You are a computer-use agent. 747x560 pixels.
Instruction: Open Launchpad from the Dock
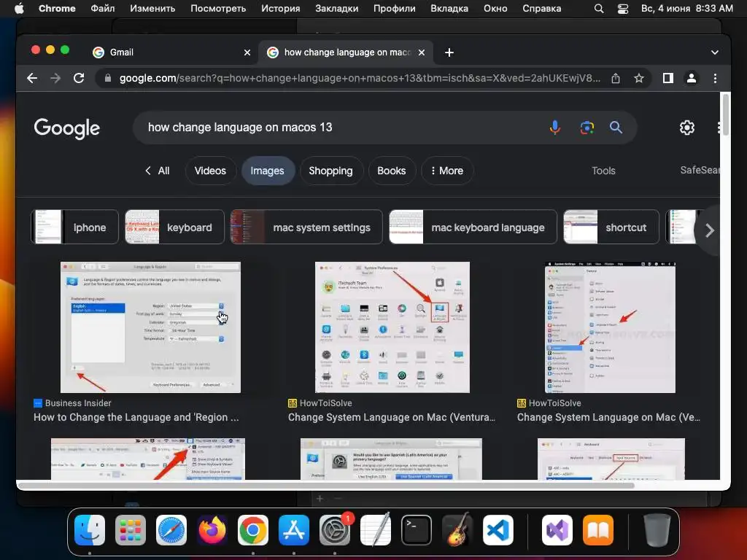[x=131, y=530]
